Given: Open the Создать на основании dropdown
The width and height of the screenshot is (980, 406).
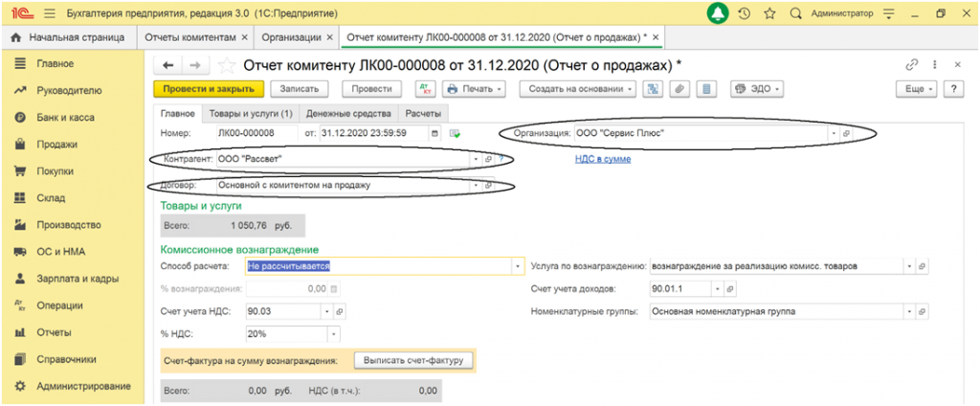Looking at the screenshot, I should click(x=577, y=89).
